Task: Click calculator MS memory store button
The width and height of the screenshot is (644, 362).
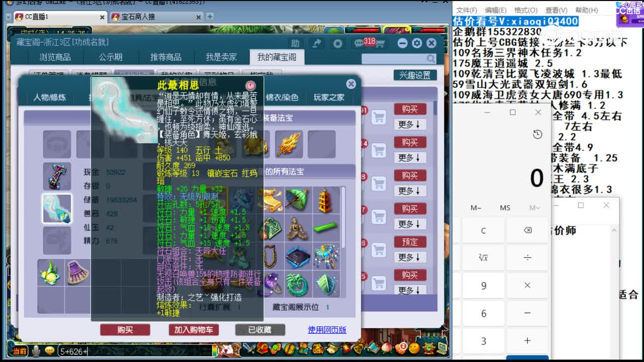Action: (x=505, y=208)
